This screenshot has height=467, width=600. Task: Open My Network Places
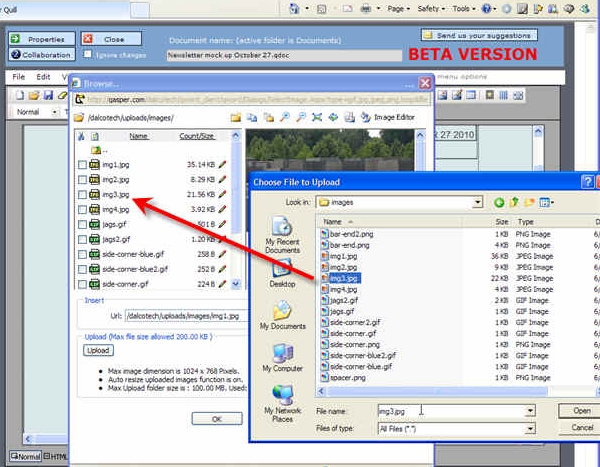[x=282, y=404]
